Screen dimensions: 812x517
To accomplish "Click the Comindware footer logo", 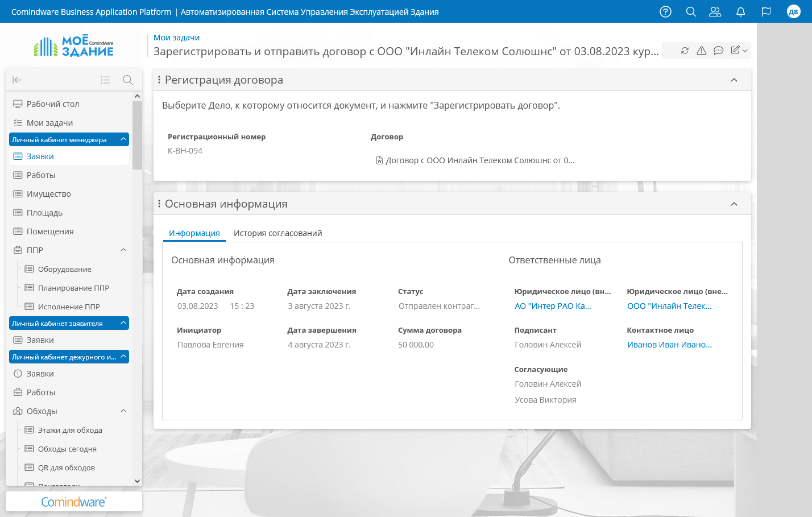I will 74,502.
